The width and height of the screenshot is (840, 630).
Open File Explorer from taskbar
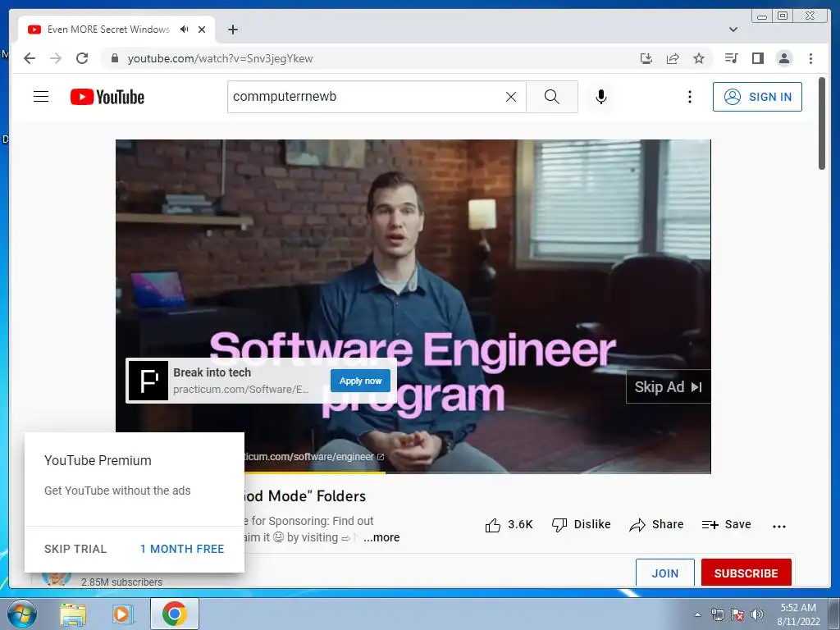73,614
